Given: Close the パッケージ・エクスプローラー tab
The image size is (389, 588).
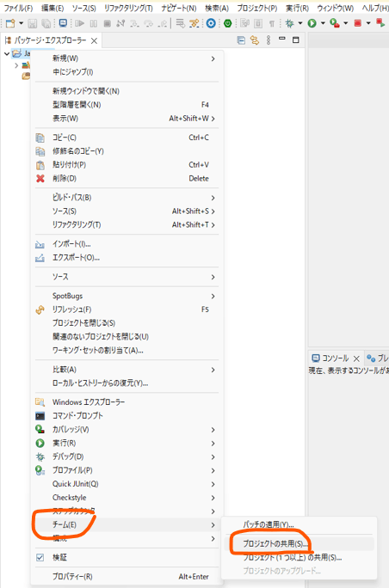Looking at the screenshot, I should pyautogui.click(x=95, y=40).
